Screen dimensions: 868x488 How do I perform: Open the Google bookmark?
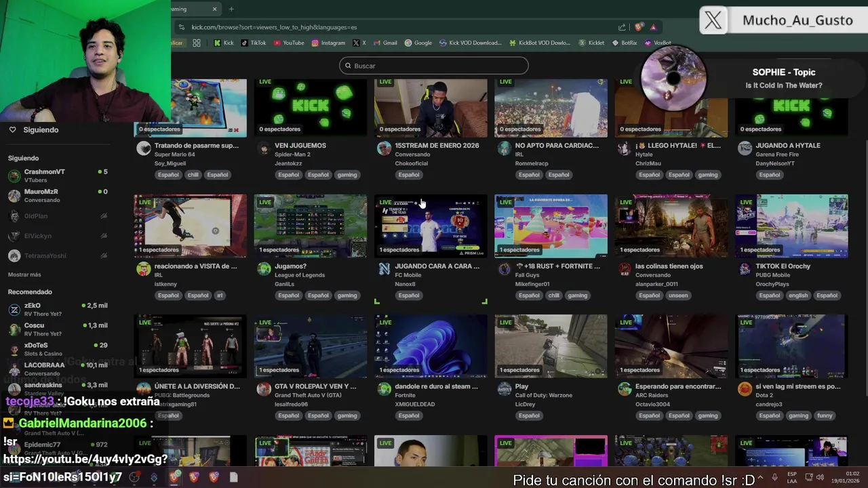pos(418,43)
